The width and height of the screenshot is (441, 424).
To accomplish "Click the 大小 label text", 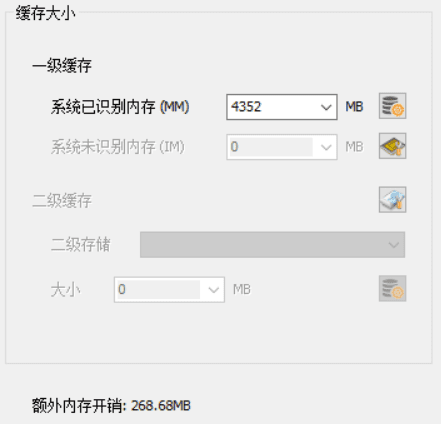I will (65, 290).
